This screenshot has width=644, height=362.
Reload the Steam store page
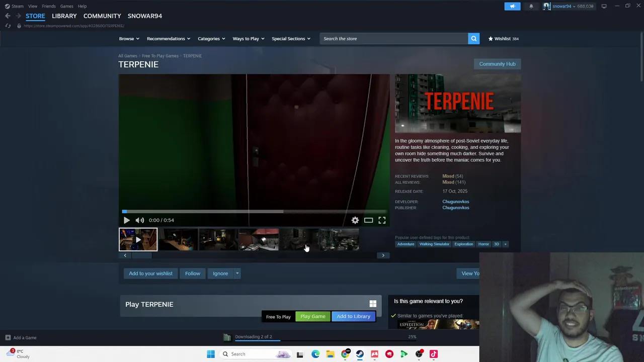click(x=8, y=26)
